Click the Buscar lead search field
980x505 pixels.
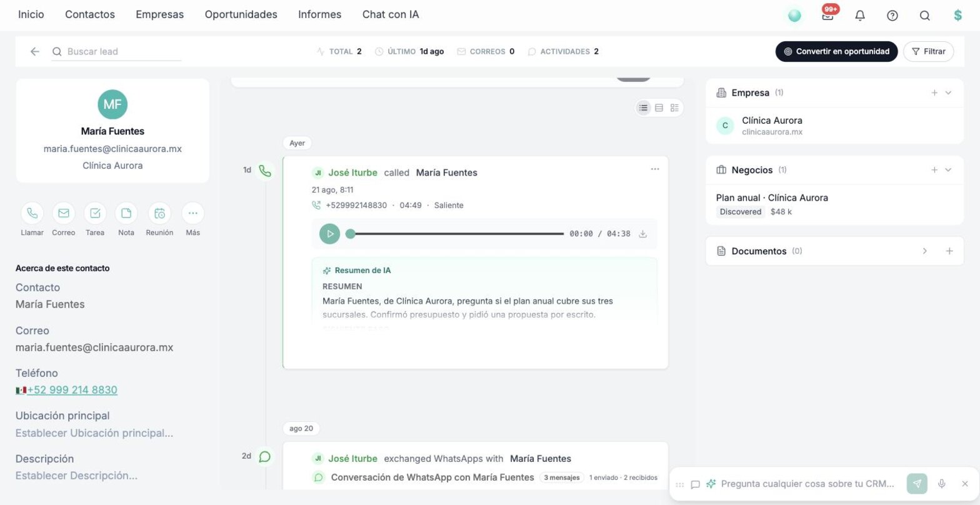click(117, 51)
